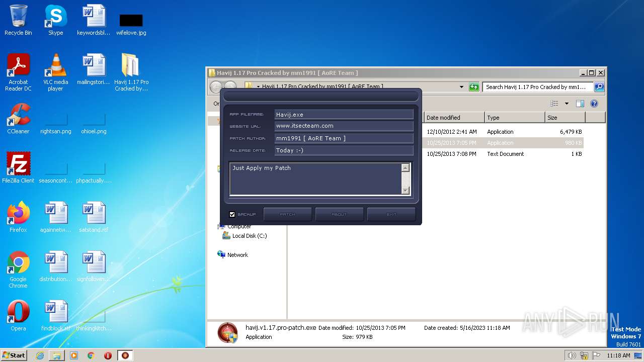
Task: Click the Opera icon in the taskbar
Action: pos(108,355)
